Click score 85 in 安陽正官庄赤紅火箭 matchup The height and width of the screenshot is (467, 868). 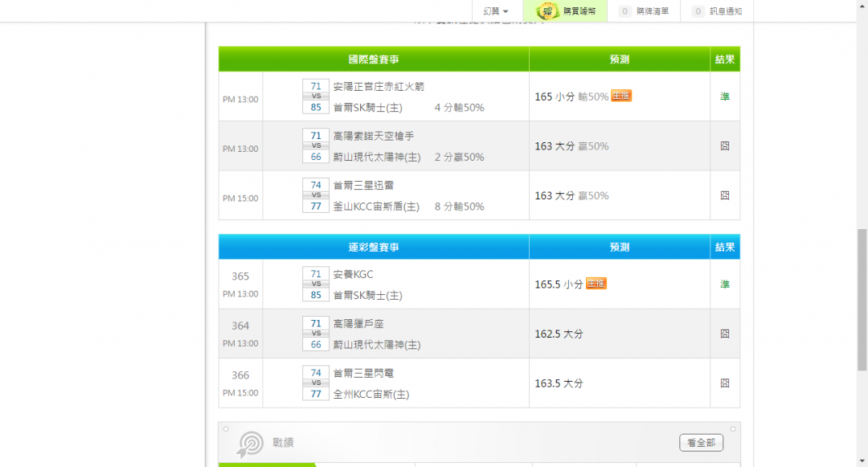pos(316,108)
